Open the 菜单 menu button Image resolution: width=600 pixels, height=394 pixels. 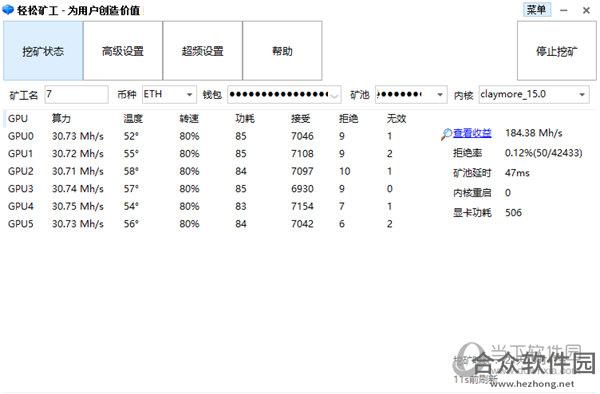(537, 10)
